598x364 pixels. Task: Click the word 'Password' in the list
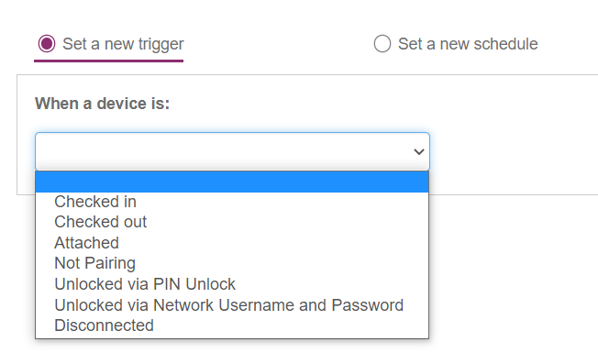click(x=367, y=305)
